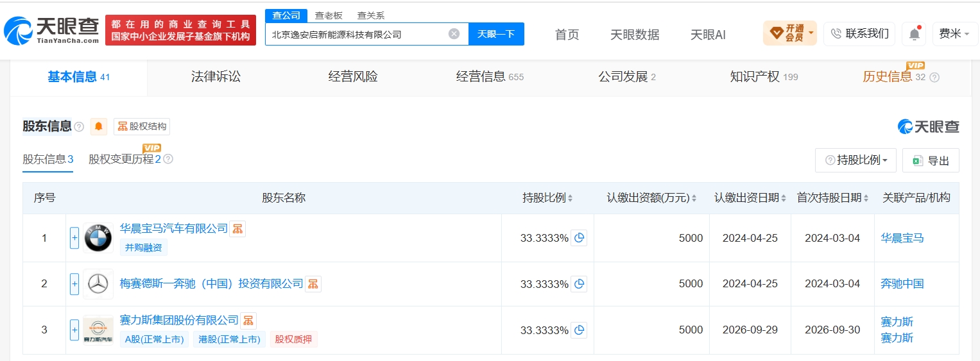Click the 赛力斯汽车 logo thumbnail
The height and width of the screenshot is (361, 980).
98,330
